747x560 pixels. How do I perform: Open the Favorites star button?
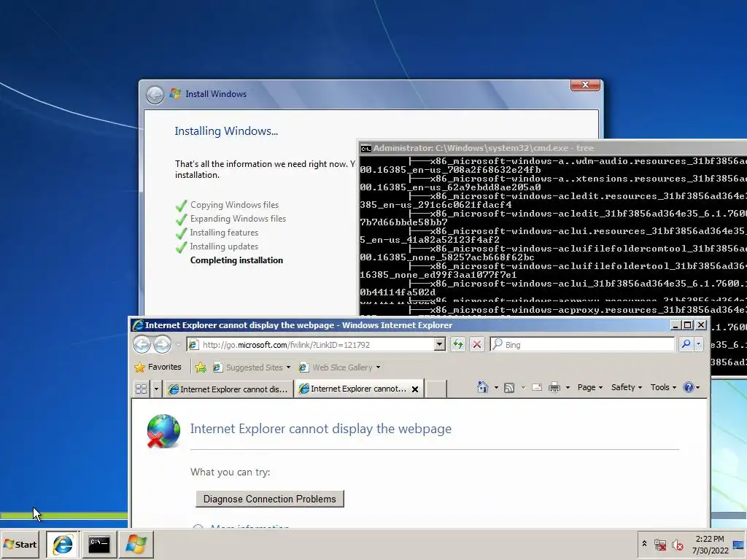click(x=158, y=367)
